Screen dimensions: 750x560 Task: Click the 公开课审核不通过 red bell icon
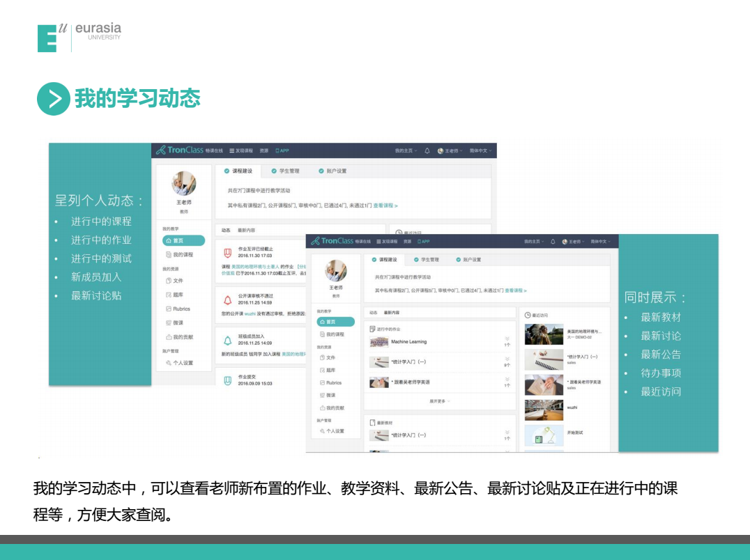click(228, 300)
